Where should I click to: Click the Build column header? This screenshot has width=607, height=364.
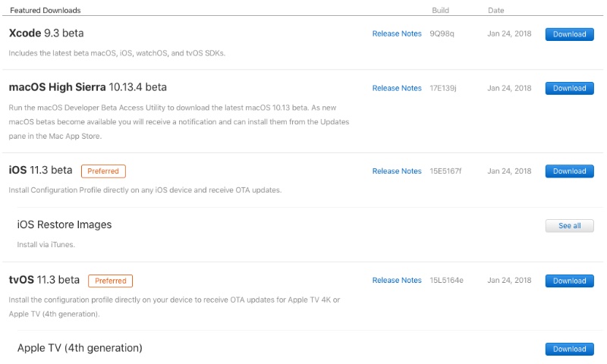pyautogui.click(x=440, y=11)
